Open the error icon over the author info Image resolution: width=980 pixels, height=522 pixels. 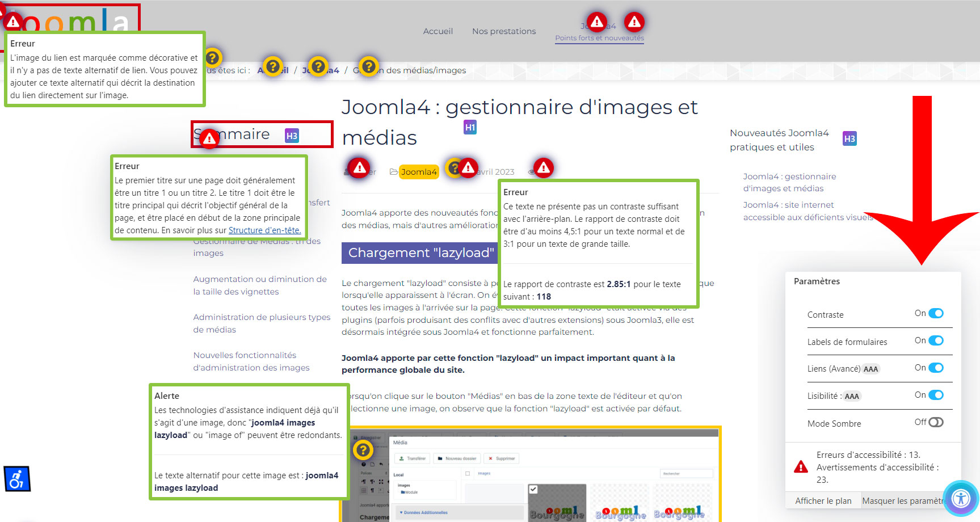tap(359, 168)
